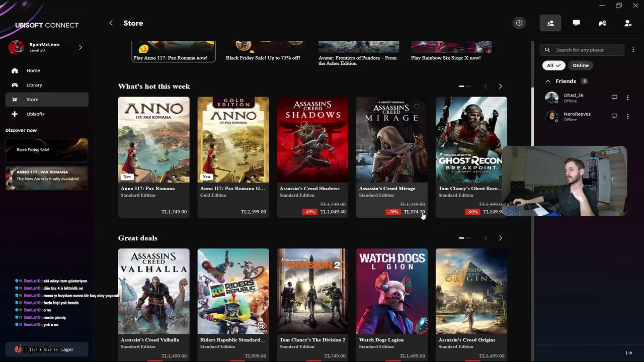Screen dimensions: 644x362
Task: Open the help question mark icon
Action: (x=519, y=23)
